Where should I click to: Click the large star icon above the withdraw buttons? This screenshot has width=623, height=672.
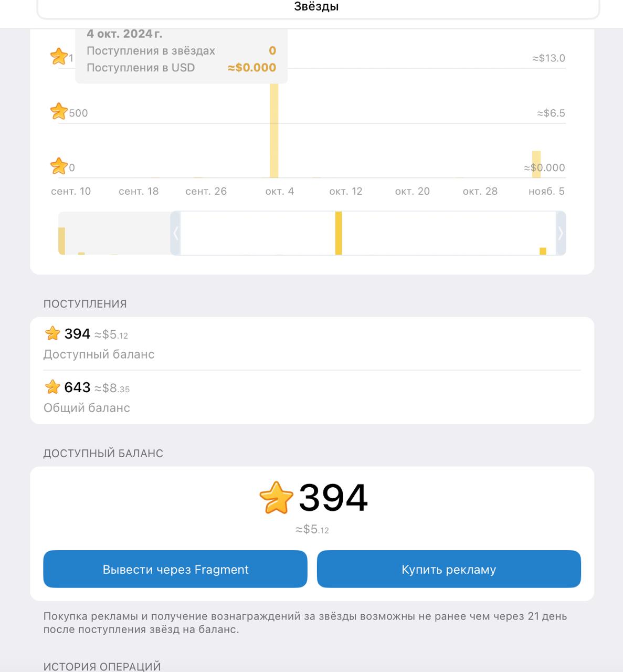pos(276,497)
